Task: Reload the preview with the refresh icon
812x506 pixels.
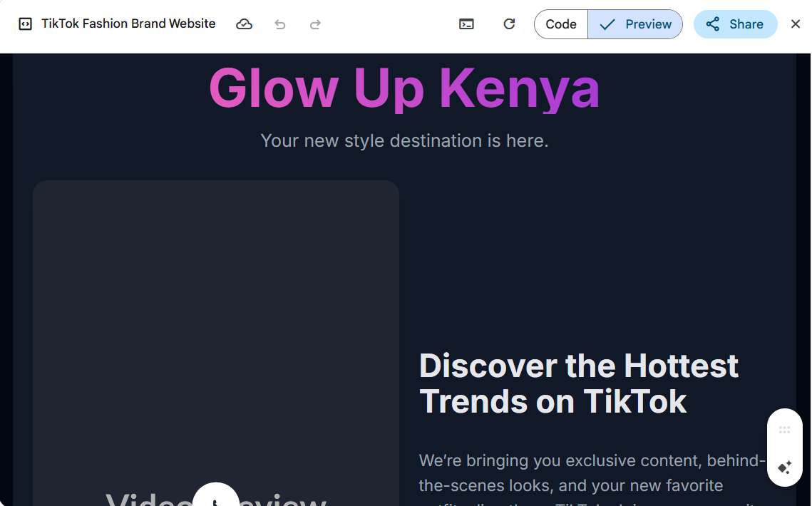Action: 509,24
